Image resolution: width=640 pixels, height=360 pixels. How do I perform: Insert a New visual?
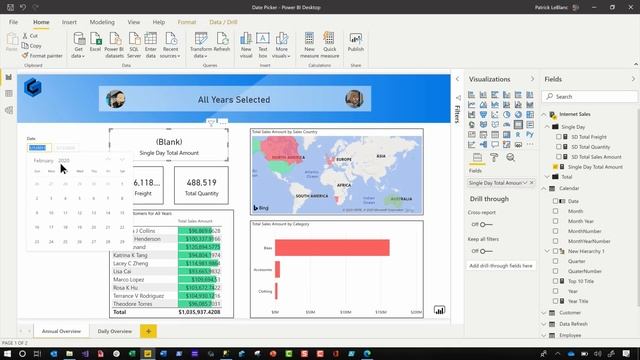[246, 45]
